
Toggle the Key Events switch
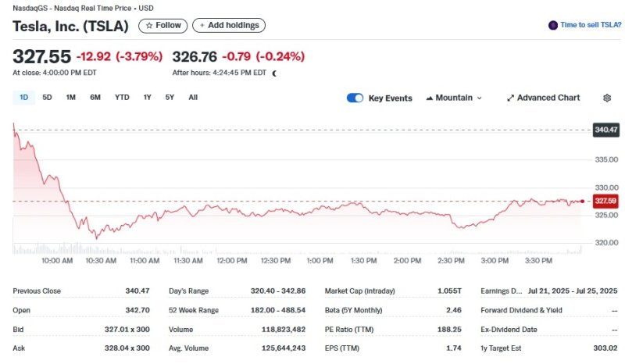coord(355,98)
